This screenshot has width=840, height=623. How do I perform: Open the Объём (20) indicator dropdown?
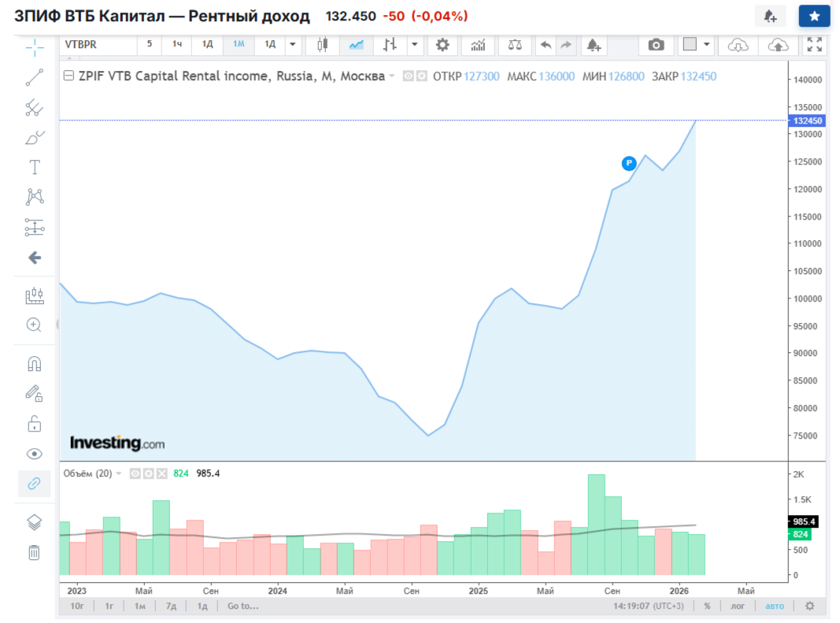[x=119, y=473]
